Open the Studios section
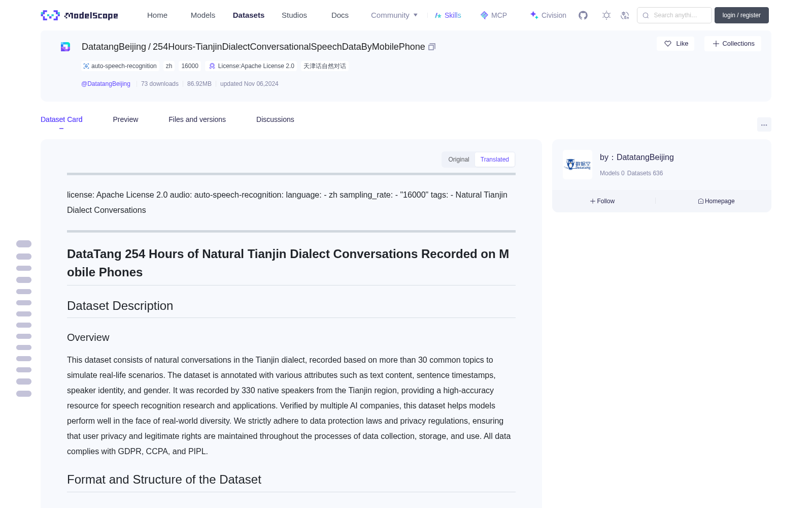This screenshot has height=508, width=812. (x=294, y=15)
